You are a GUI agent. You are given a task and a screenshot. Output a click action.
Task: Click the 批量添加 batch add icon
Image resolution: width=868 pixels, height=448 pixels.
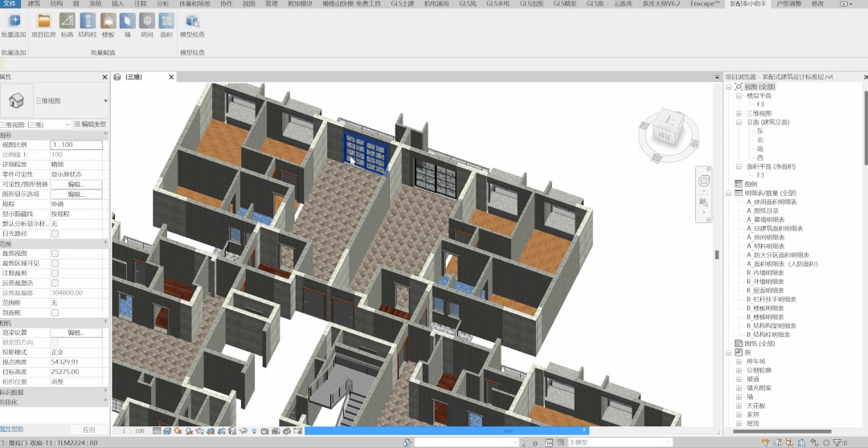[14, 22]
